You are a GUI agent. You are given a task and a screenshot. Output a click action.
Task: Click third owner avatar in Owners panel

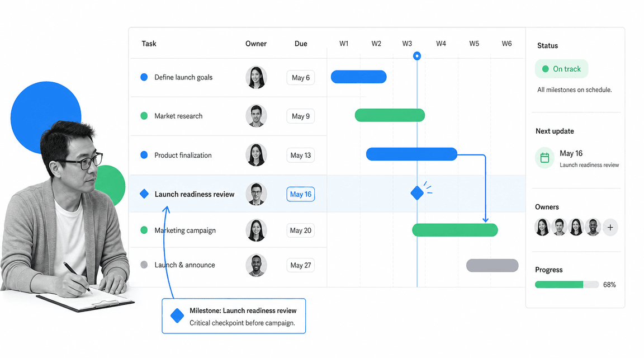[576, 227]
